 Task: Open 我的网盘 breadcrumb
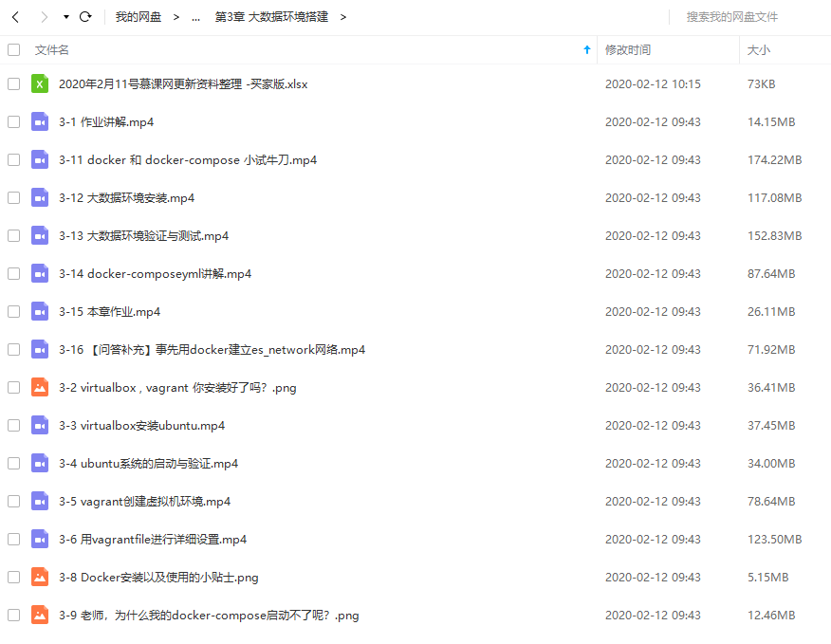[138, 17]
